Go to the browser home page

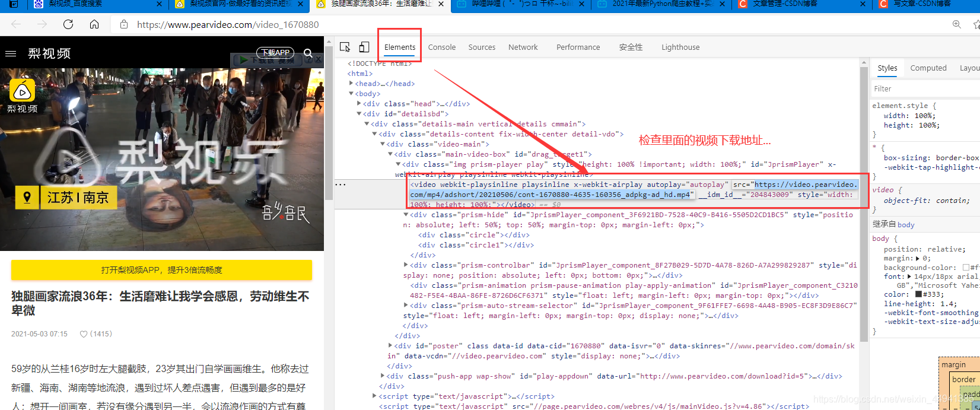94,24
